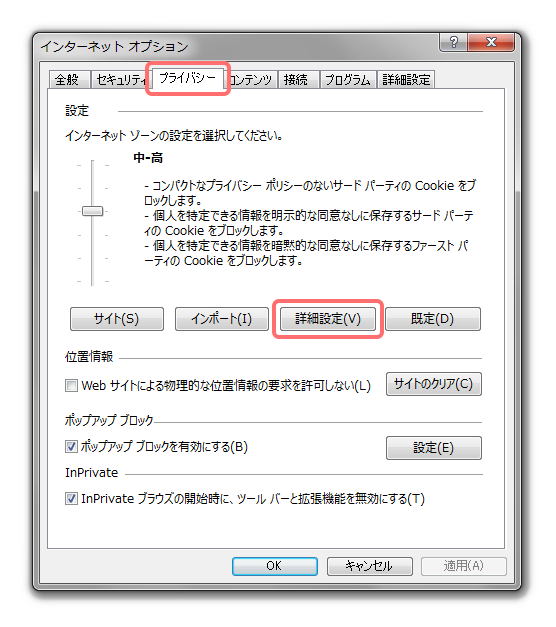Click the help question mark button

point(454,42)
